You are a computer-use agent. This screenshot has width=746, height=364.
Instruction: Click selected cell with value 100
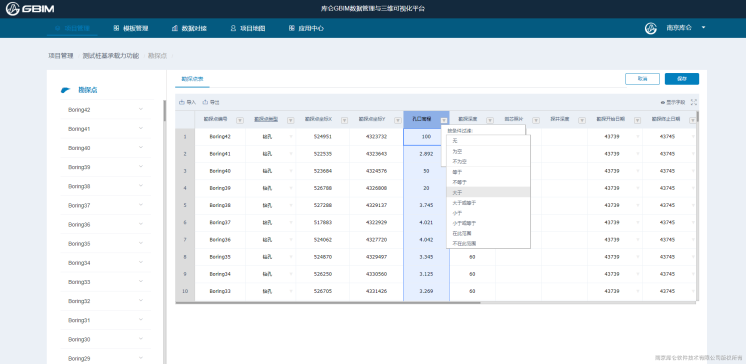(x=426, y=137)
